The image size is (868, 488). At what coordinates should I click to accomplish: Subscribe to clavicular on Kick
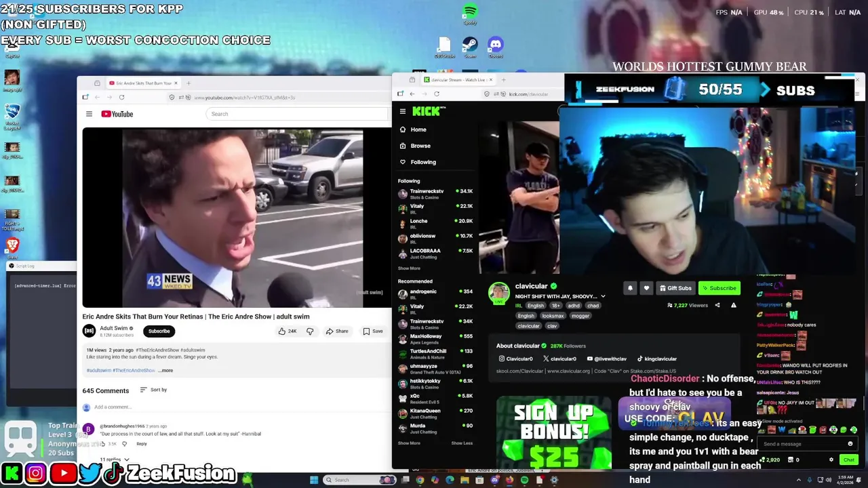[719, 288]
